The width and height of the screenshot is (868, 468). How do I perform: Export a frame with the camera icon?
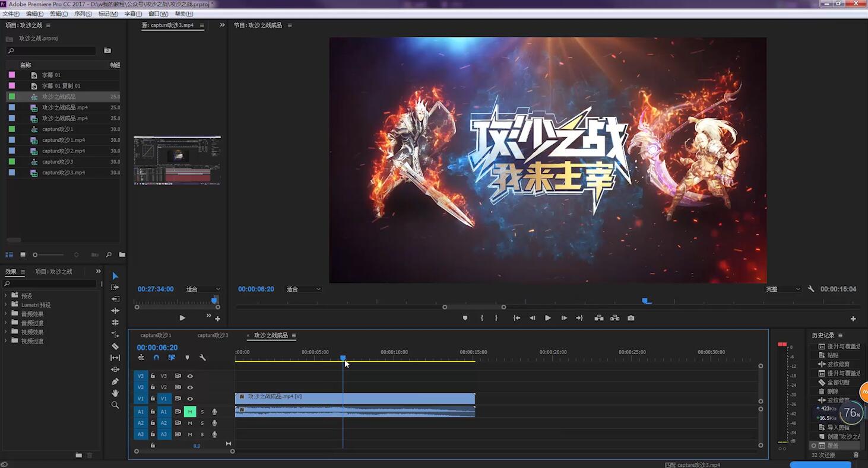[631, 318]
